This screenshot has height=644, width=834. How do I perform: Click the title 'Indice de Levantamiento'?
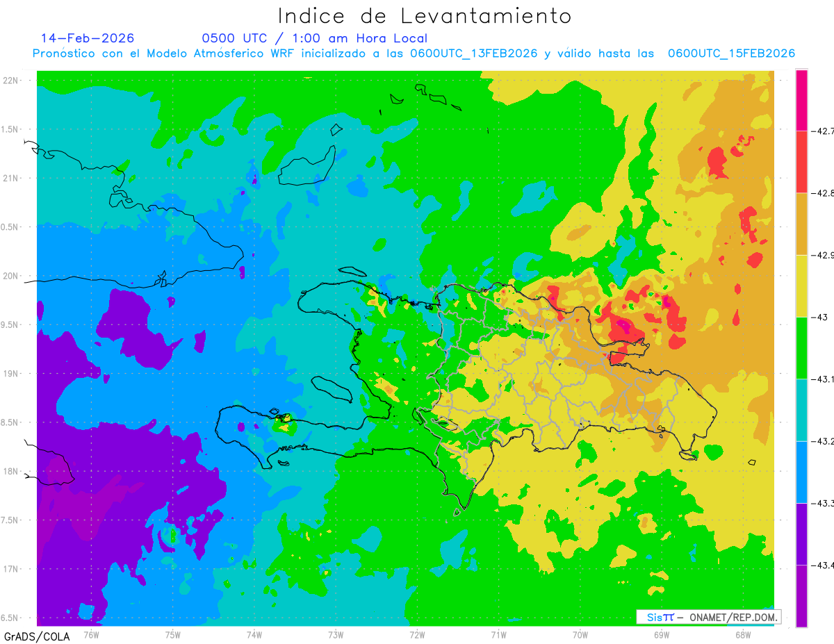click(425, 16)
